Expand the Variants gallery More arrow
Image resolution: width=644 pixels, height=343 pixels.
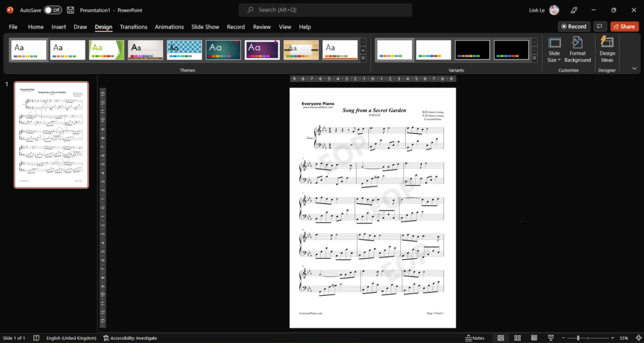[x=535, y=59]
